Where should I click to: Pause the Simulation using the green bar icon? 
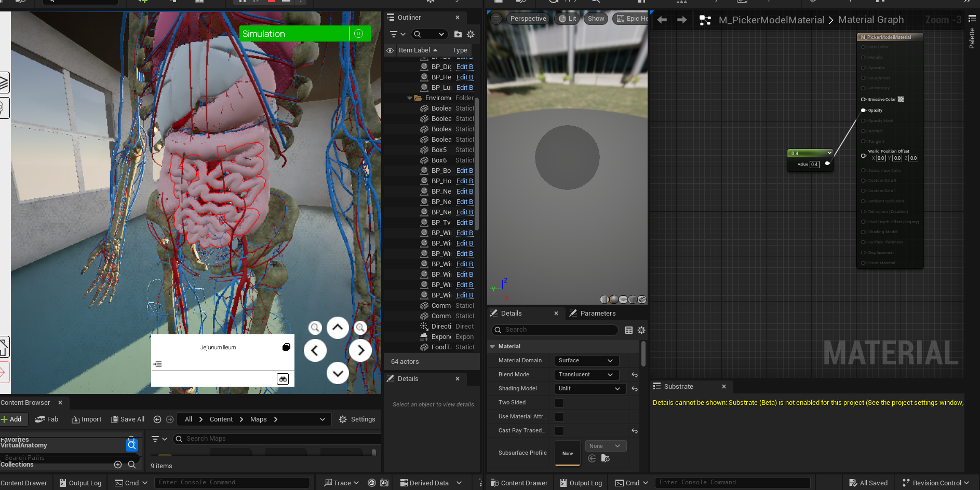tap(358, 34)
